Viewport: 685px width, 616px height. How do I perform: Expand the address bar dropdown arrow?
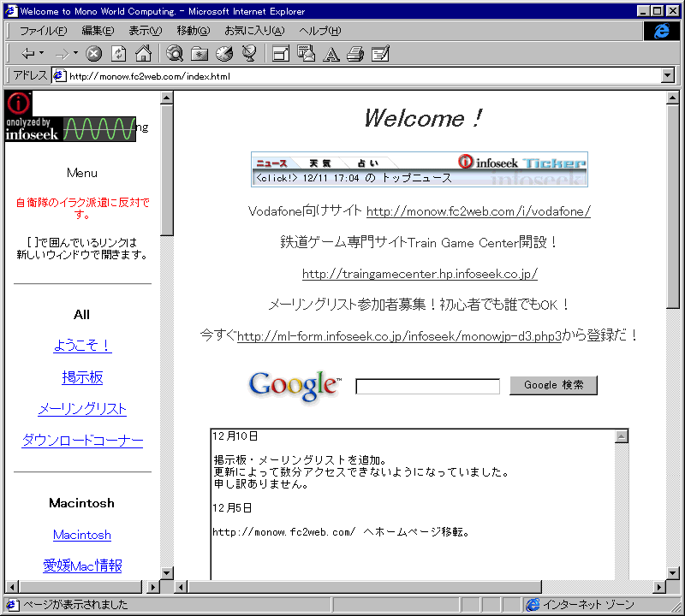pyautogui.click(x=668, y=75)
